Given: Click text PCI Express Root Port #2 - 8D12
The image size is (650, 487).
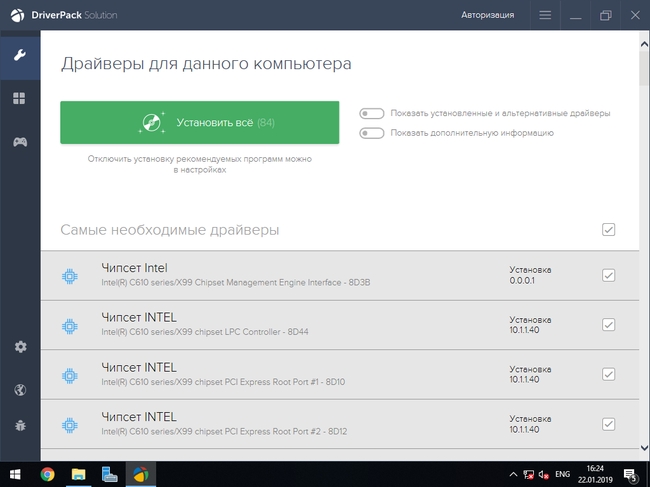Looking at the screenshot, I should click(224, 431).
